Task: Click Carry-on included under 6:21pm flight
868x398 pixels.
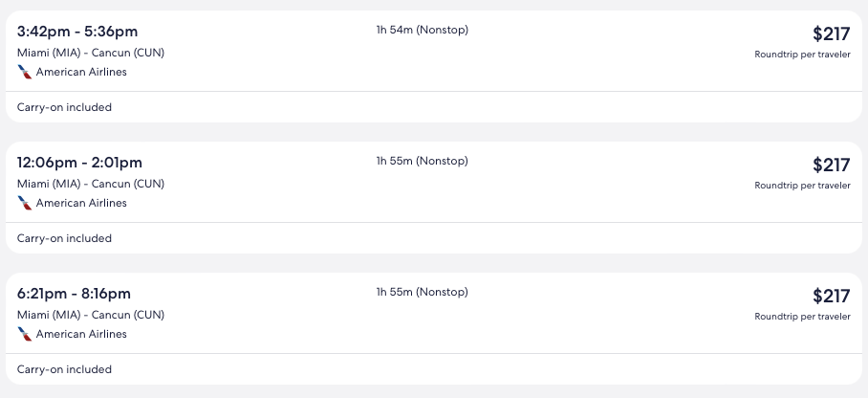Action: [64, 369]
